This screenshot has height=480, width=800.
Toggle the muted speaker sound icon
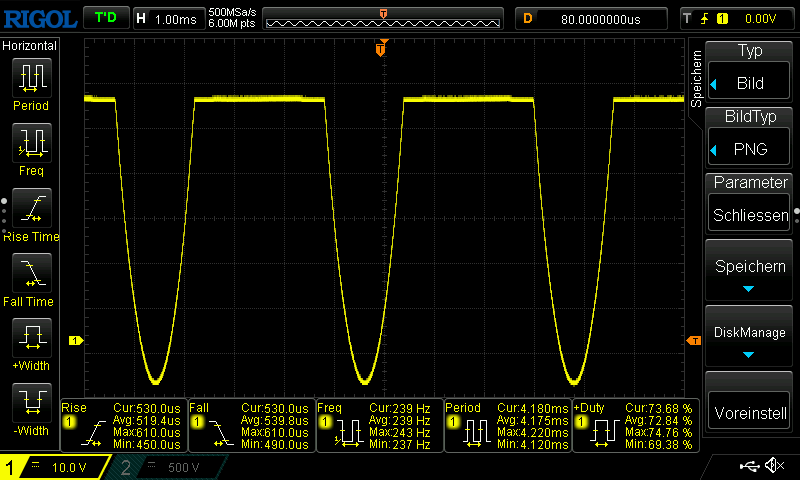coord(774,466)
